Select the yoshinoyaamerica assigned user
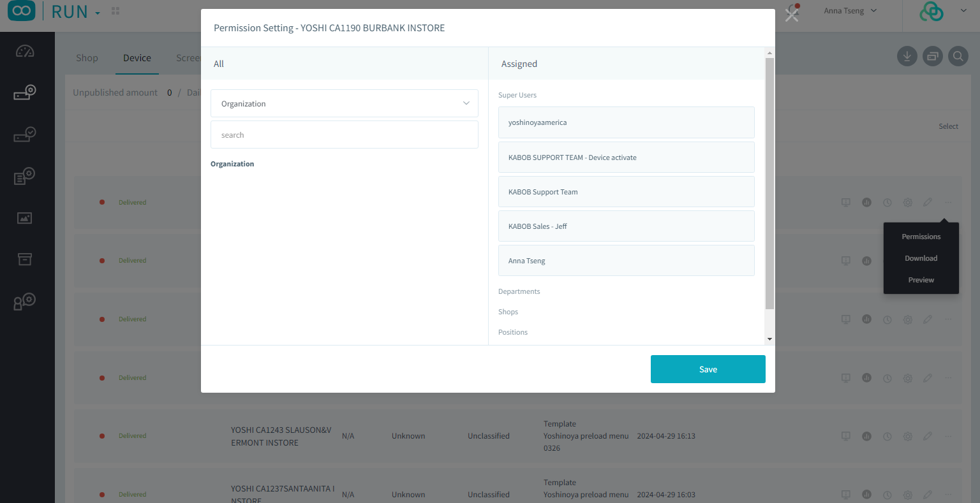 [627, 122]
